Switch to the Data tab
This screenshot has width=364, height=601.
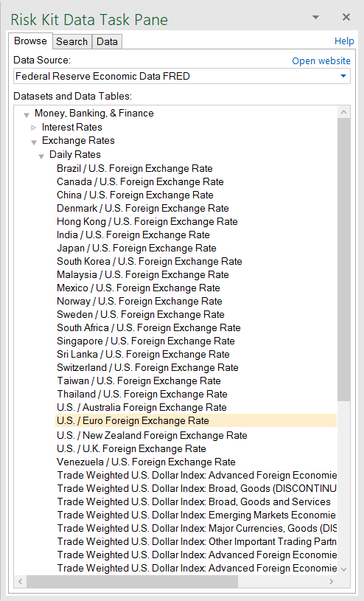tap(107, 41)
